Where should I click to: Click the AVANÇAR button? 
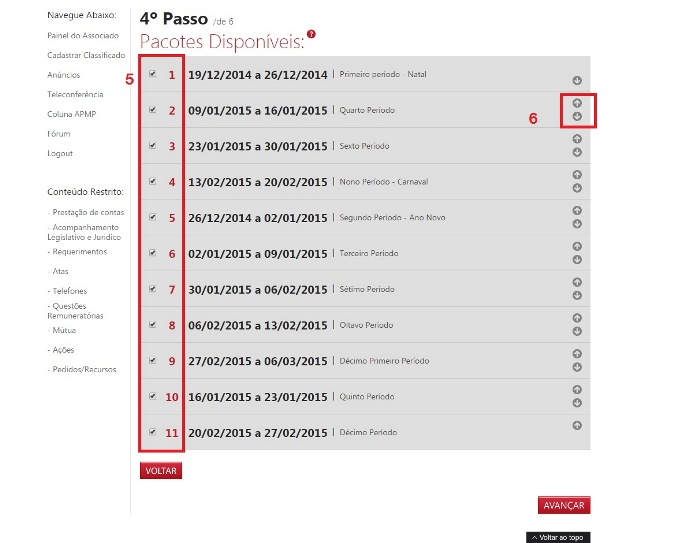(564, 505)
